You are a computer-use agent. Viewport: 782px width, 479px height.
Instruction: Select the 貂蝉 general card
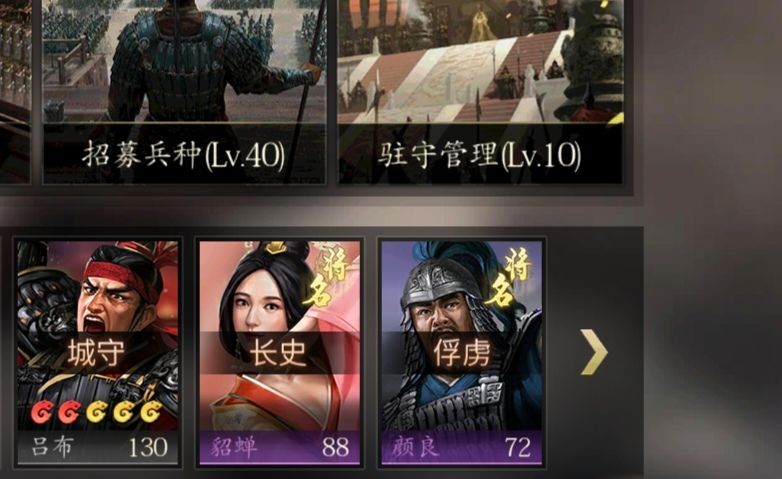click(x=280, y=352)
